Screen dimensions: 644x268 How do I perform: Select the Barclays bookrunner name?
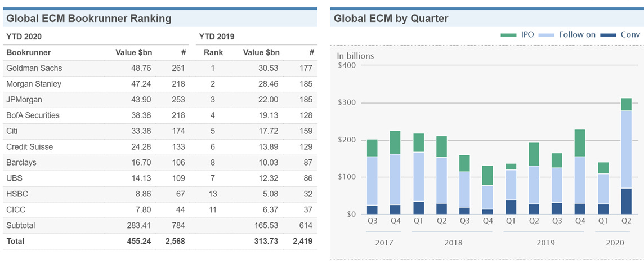tap(21, 162)
